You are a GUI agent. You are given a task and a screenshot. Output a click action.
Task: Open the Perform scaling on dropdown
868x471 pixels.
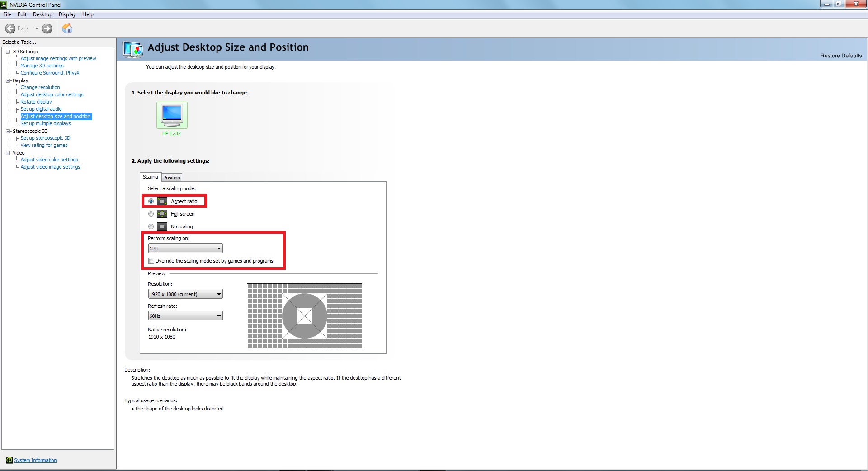[185, 249]
